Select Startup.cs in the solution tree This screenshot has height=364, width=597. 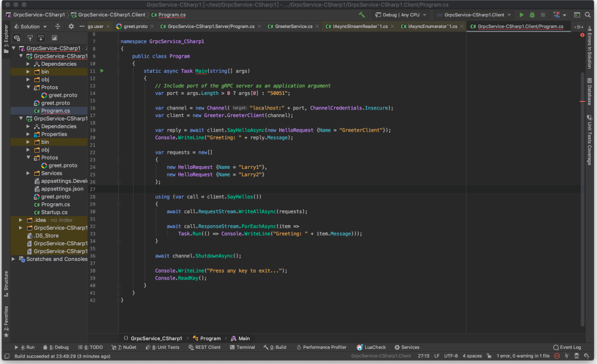point(51,212)
